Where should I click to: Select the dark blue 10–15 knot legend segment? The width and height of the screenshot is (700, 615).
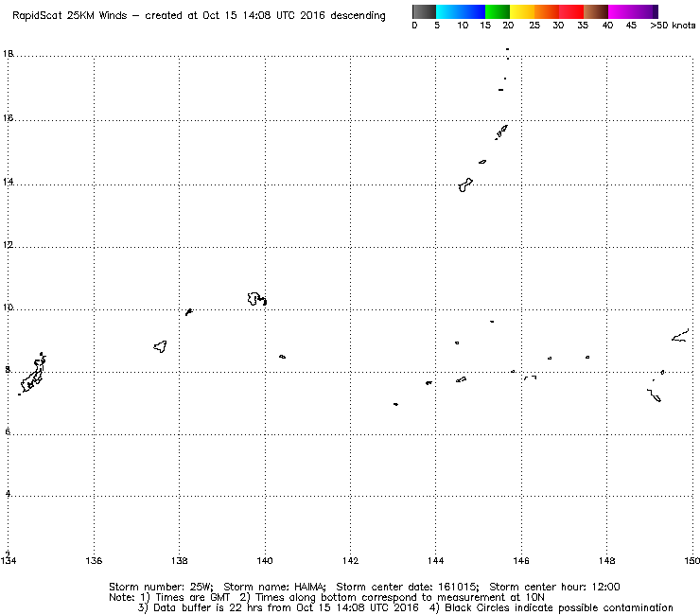pyautogui.click(x=473, y=11)
